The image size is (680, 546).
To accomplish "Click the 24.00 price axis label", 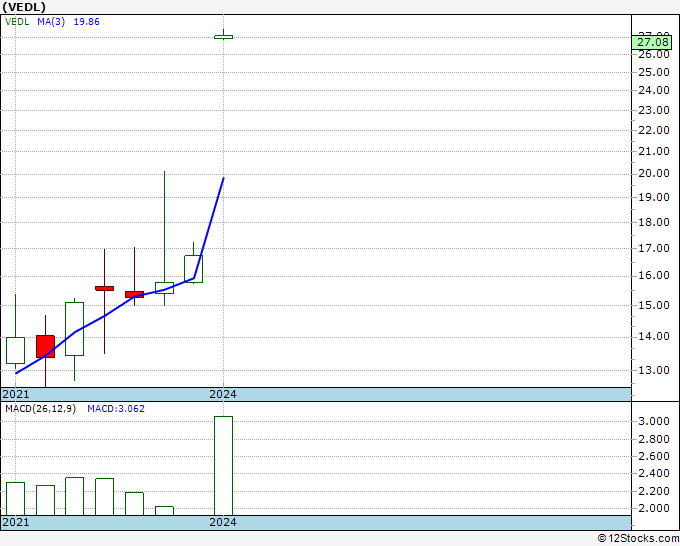I will coord(654,90).
